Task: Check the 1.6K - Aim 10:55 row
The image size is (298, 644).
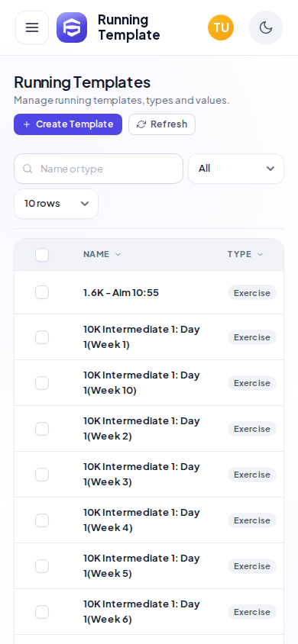Action: [x=42, y=292]
